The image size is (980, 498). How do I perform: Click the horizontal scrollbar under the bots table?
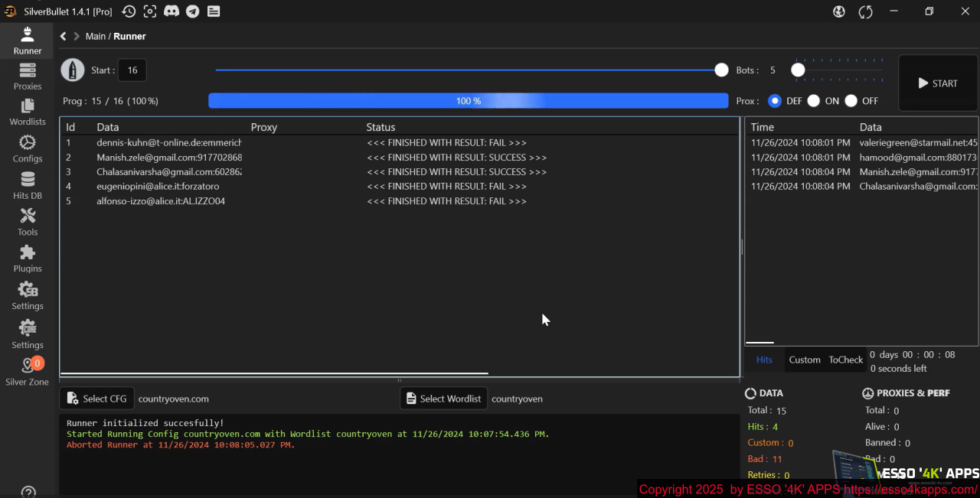point(274,373)
